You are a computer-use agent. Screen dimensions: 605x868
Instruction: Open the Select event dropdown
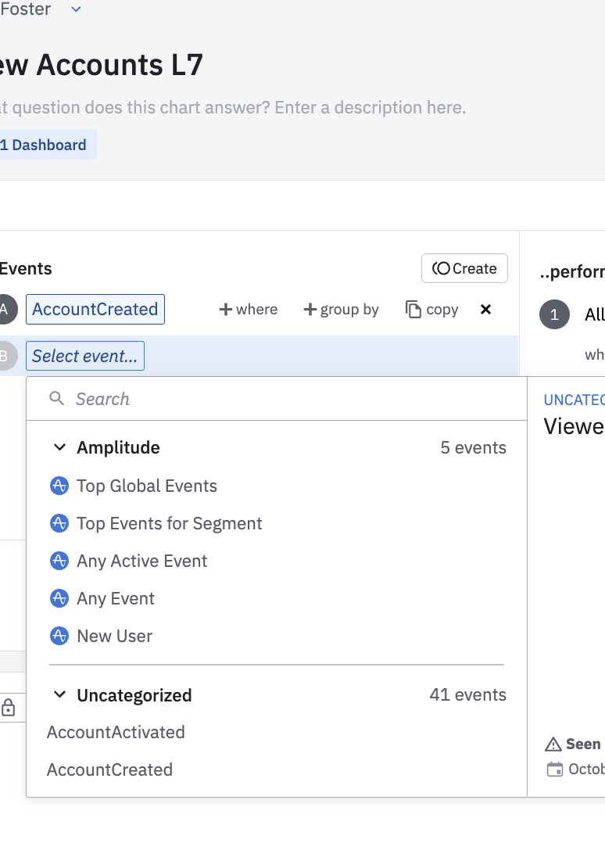(84, 357)
